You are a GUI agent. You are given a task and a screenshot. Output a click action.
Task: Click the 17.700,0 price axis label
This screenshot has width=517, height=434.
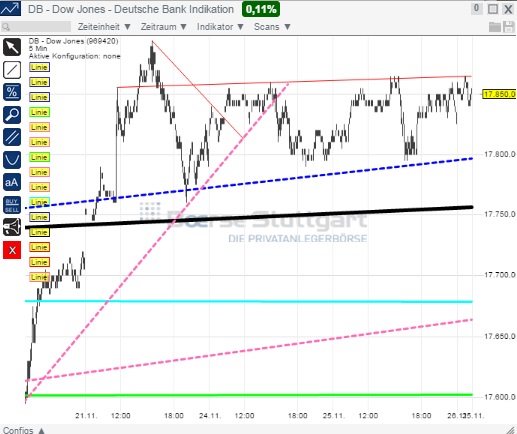tap(500, 275)
